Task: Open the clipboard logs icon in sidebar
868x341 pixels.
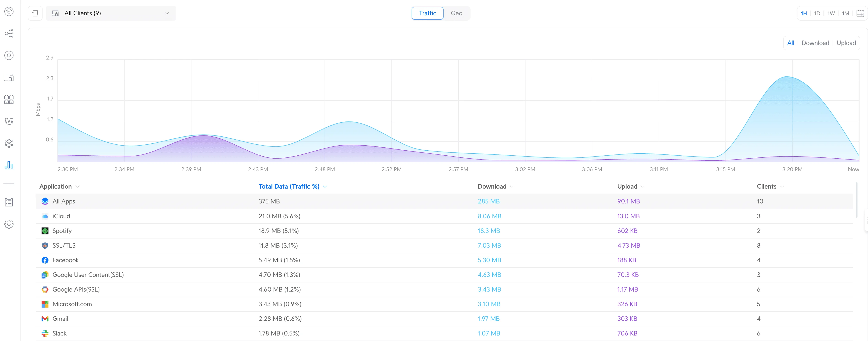Action: pos(9,202)
